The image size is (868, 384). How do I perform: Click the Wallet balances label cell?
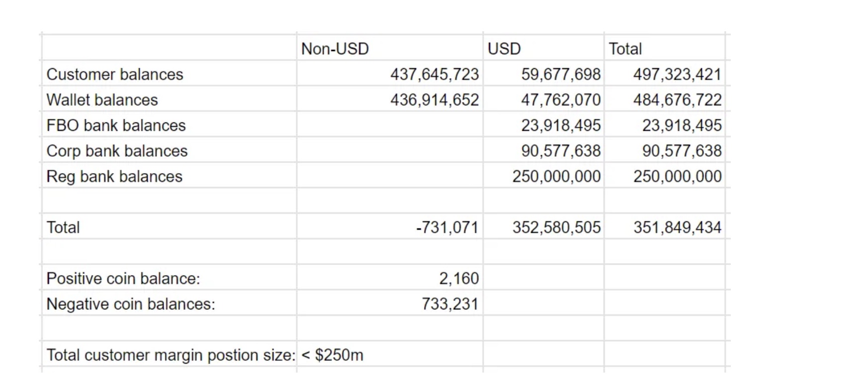point(102,100)
